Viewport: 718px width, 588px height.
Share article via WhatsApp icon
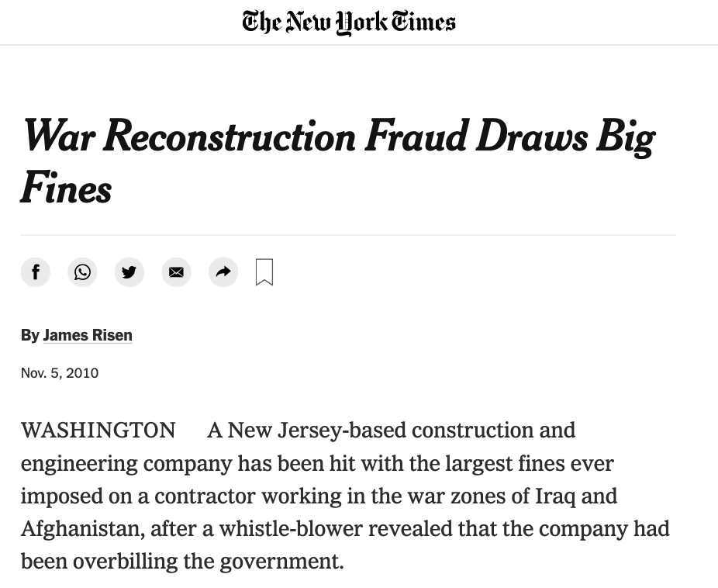82,272
